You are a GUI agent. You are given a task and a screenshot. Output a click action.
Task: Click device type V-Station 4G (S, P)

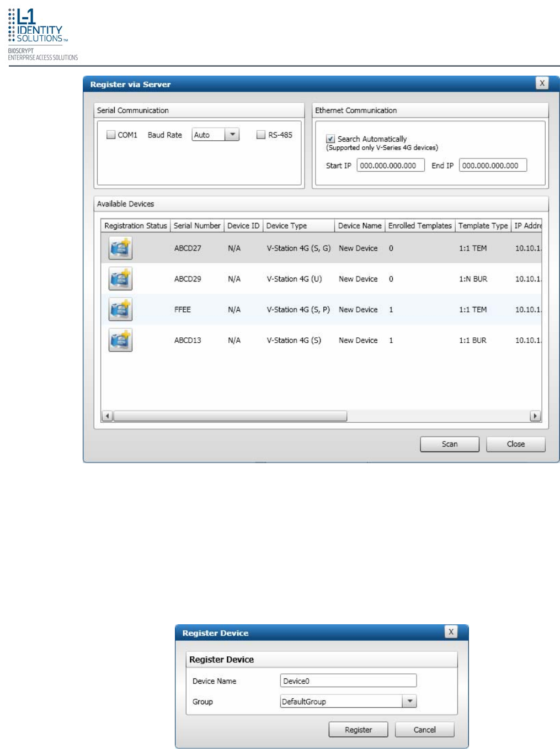pyautogui.click(x=298, y=310)
